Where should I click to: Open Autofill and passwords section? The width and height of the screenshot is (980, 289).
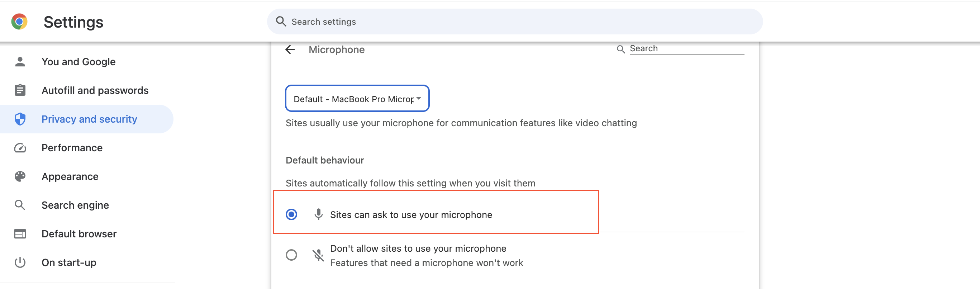point(95,90)
